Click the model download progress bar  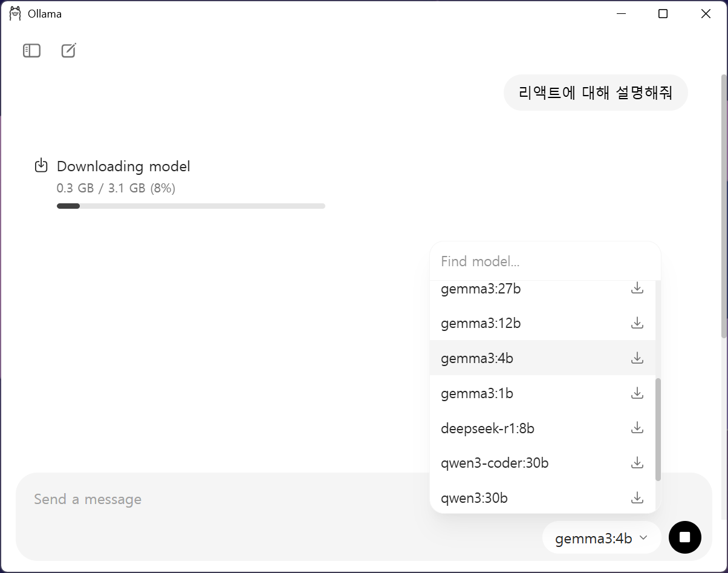190,206
